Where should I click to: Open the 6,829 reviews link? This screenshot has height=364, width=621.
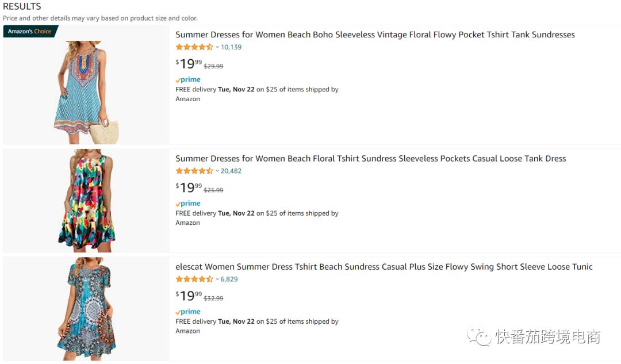coord(229,279)
